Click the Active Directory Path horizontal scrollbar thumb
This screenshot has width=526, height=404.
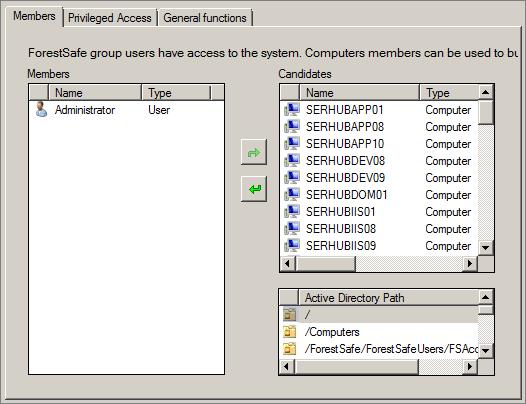(357, 366)
